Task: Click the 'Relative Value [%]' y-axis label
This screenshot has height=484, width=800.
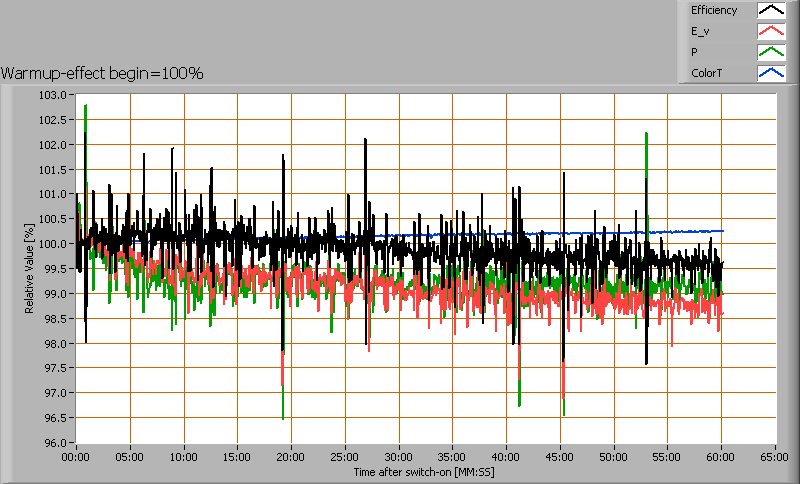Action: point(29,268)
